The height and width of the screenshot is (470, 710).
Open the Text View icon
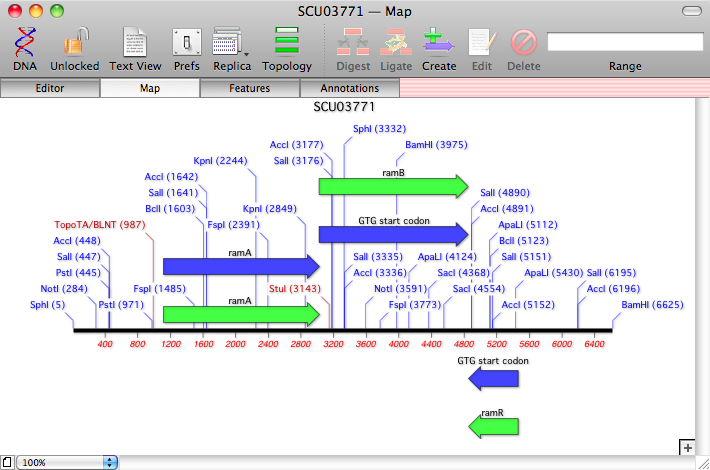(135, 44)
